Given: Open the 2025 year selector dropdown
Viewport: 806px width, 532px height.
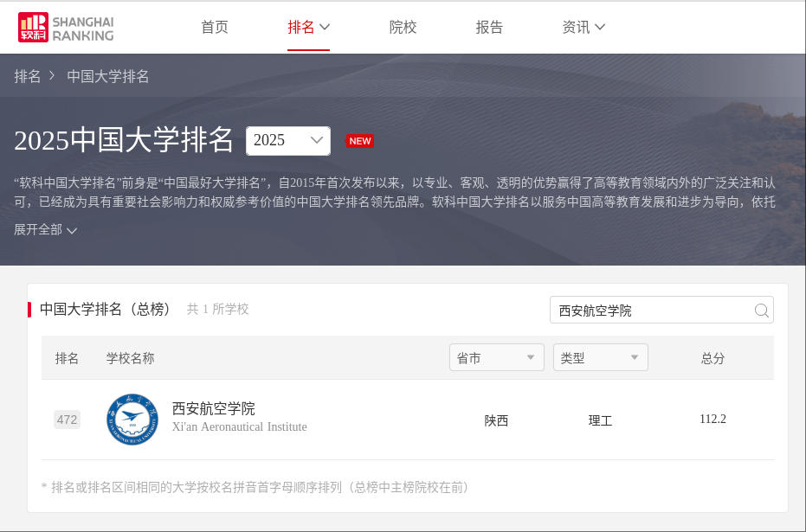Looking at the screenshot, I should coord(287,140).
